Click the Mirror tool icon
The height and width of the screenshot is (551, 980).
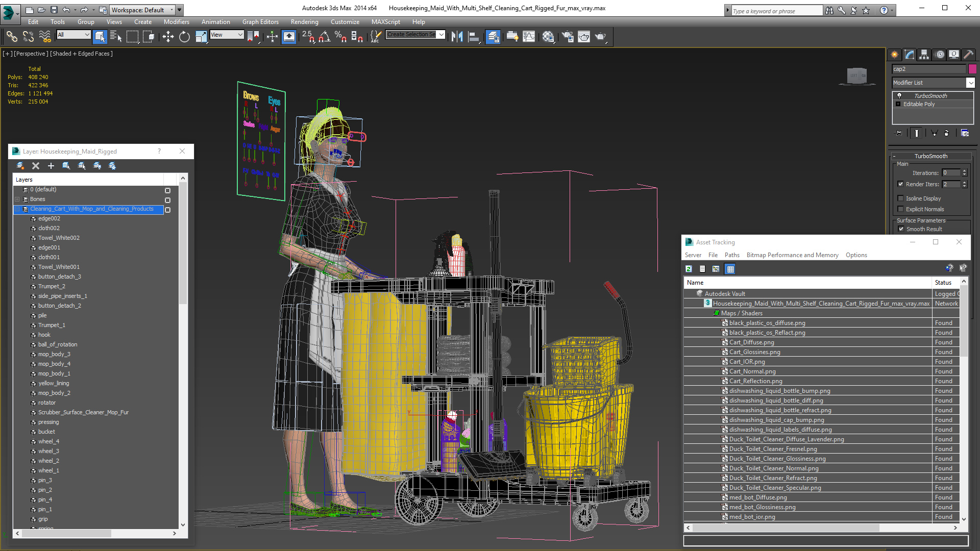(x=457, y=36)
